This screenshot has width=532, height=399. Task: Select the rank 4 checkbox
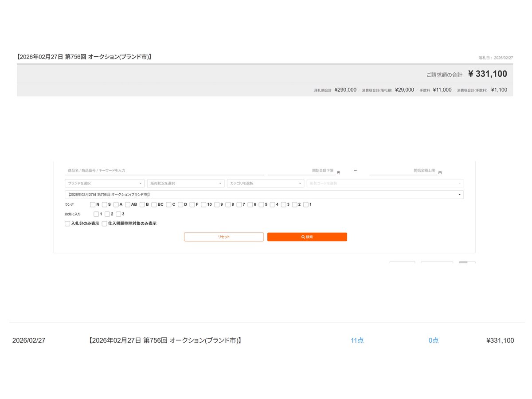(x=272, y=205)
